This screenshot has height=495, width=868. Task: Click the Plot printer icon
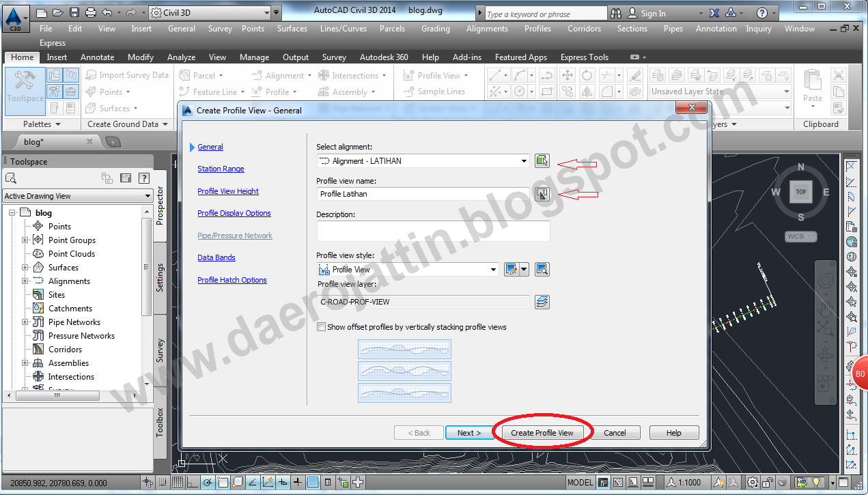[x=91, y=12]
